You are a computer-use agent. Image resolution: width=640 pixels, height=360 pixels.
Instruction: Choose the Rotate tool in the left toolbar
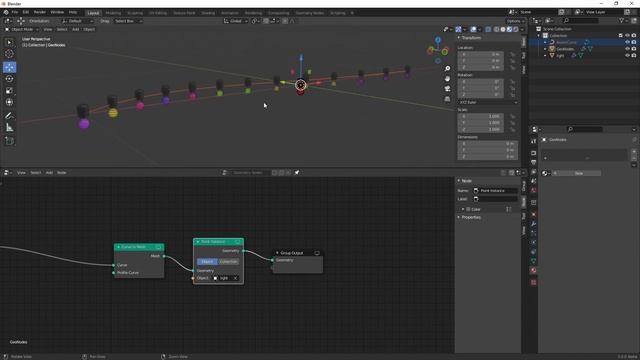coord(9,79)
